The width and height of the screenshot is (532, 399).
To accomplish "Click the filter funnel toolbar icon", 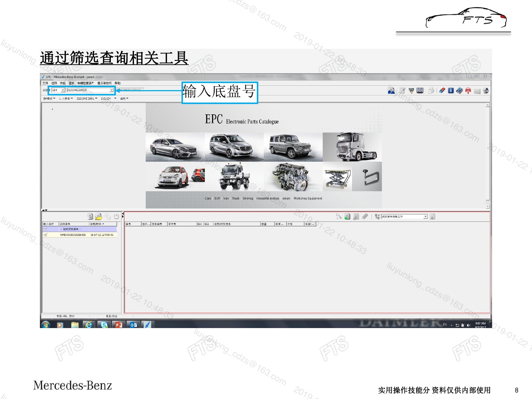I will coord(411,90).
